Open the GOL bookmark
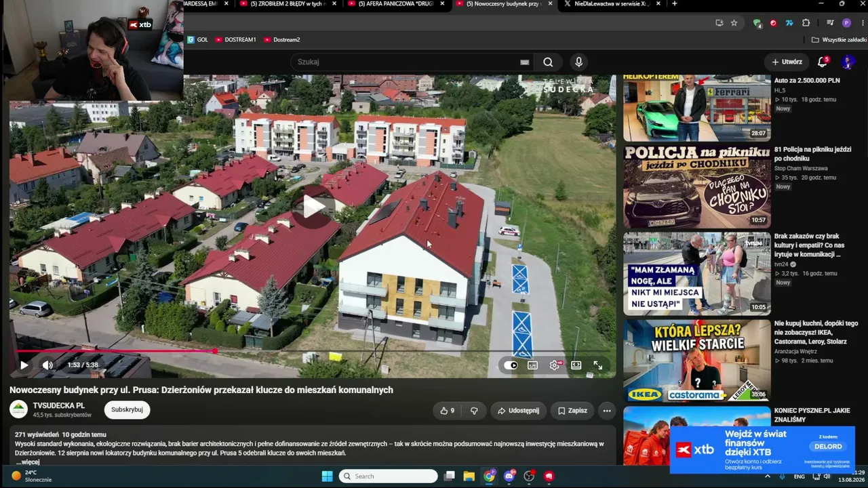The image size is (868, 488). click(x=197, y=40)
